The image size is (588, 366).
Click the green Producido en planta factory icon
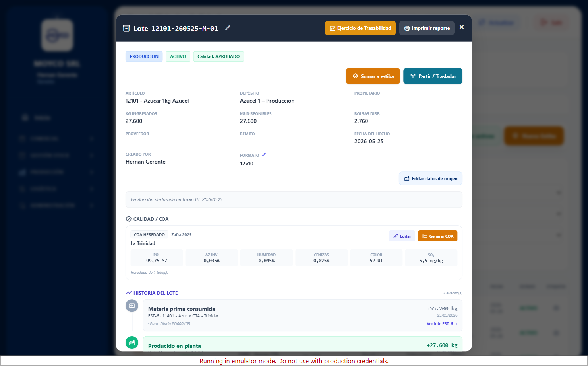click(132, 343)
